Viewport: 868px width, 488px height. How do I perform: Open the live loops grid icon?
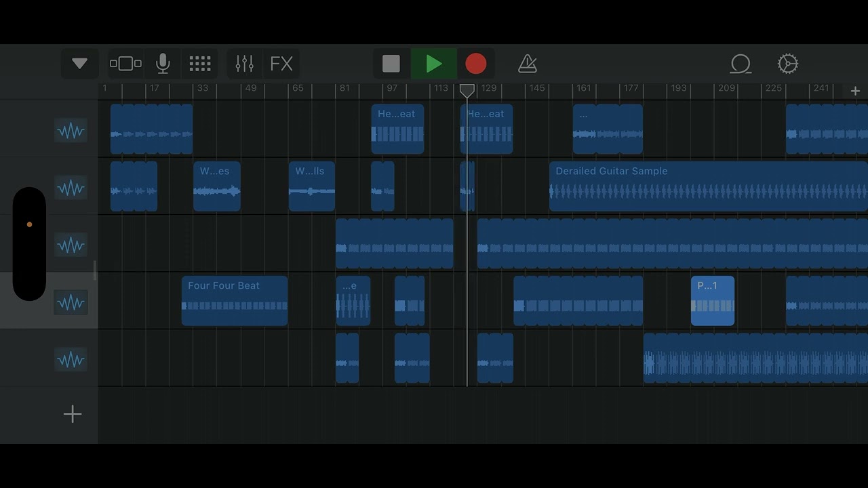tap(200, 64)
